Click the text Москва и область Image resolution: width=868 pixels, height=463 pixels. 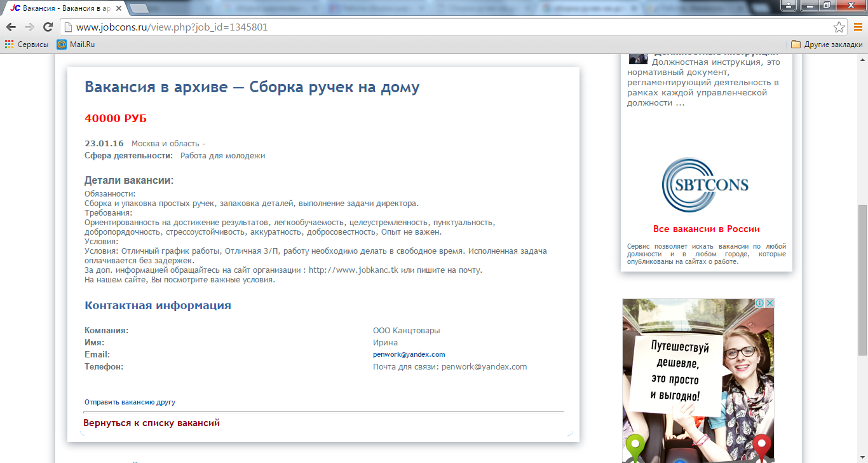click(166, 144)
